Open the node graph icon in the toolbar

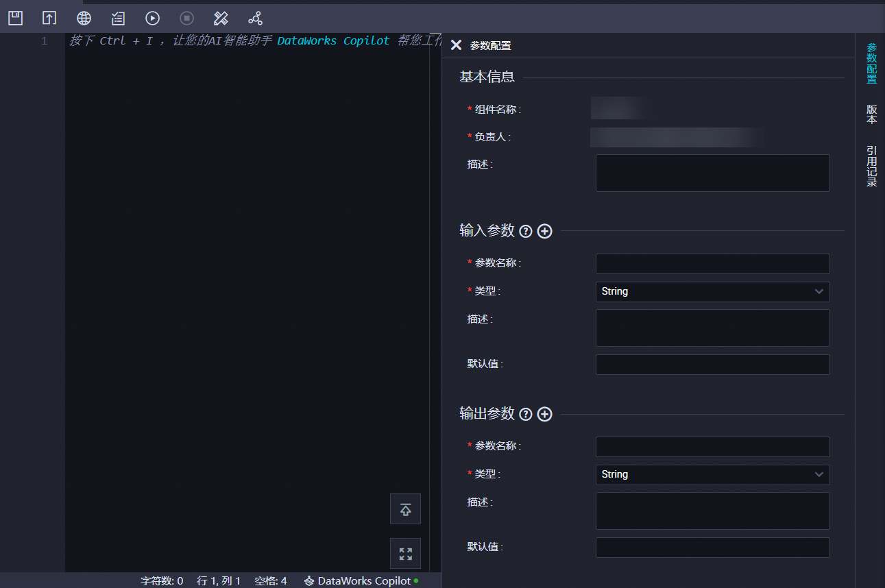[x=255, y=19]
